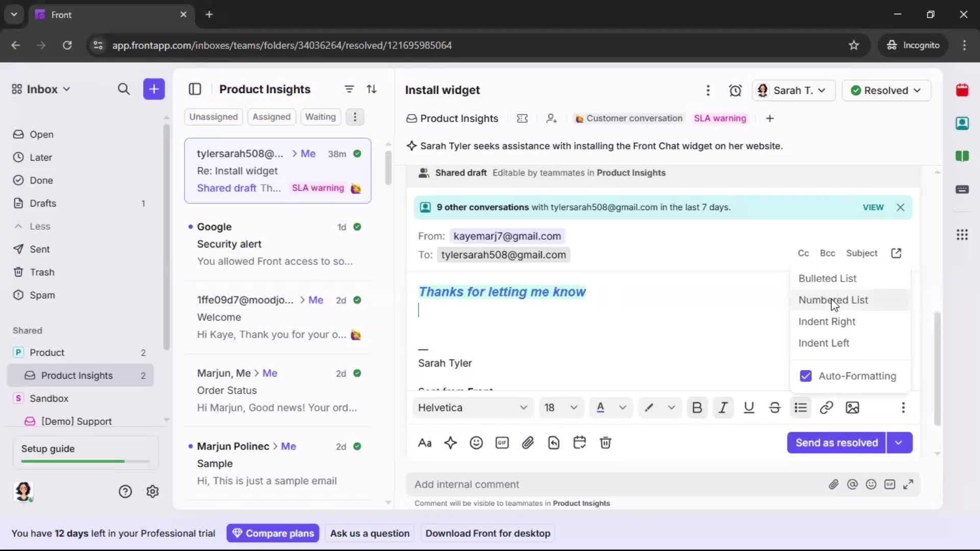
Task: Open the calendar panel in the right sidebar
Action: (963, 90)
